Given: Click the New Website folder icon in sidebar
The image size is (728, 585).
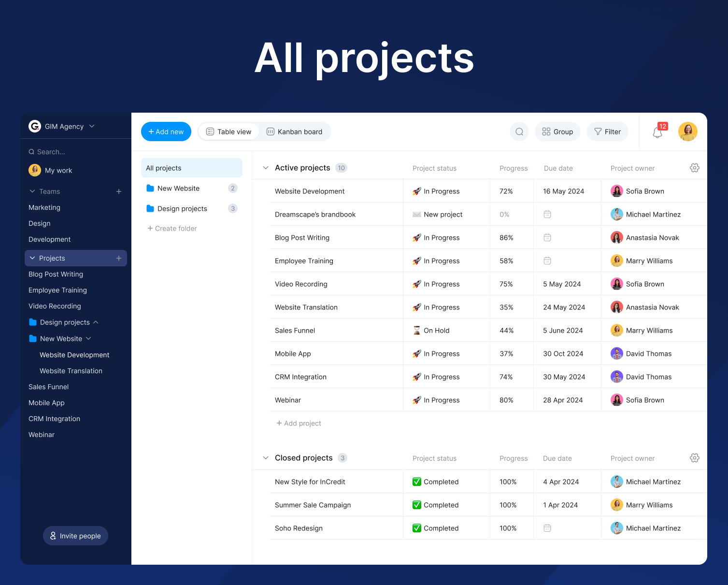Looking at the screenshot, I should click(x=32, y=338).
